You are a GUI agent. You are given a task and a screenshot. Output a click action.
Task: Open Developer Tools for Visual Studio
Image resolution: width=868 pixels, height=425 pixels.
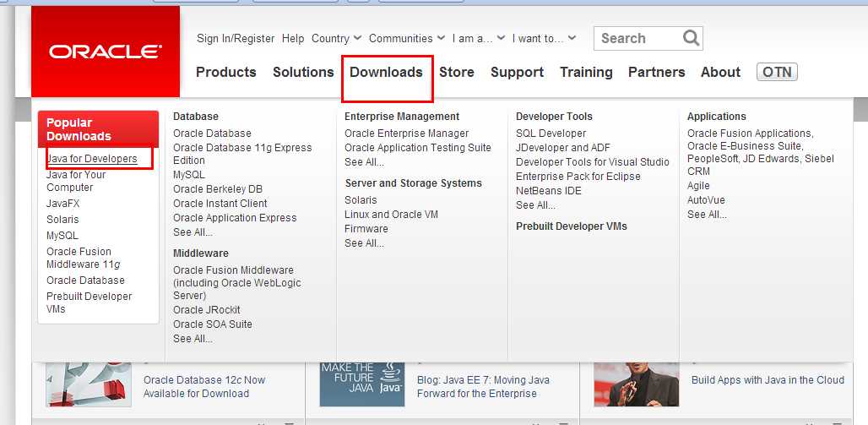(x=593, y=162)
